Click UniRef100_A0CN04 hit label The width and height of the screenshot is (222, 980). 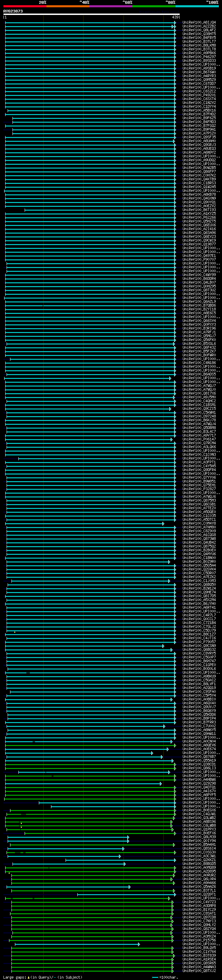[199, 741]
